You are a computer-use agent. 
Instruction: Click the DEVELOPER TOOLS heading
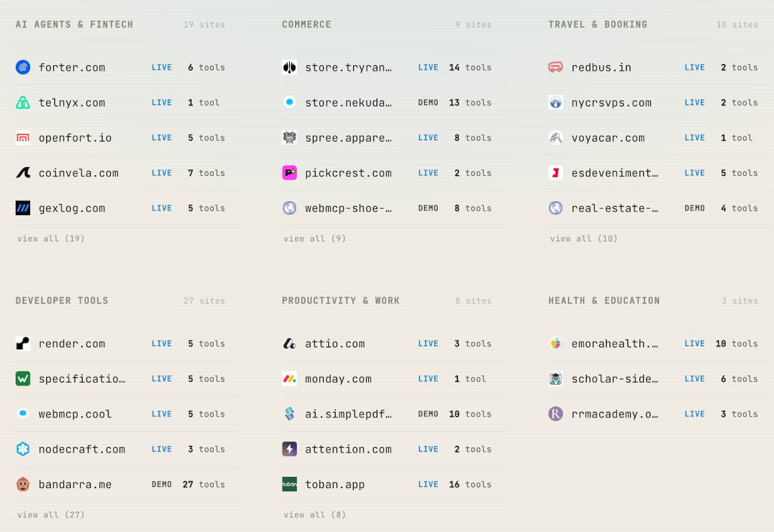click(x=62, y=300)
